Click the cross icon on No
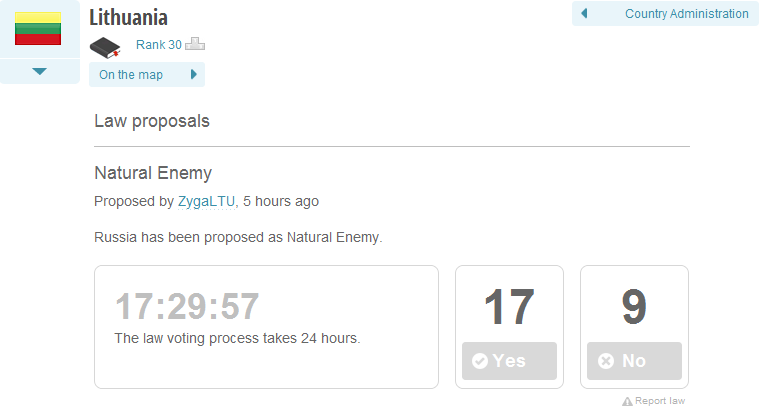The height and width of the screenshot is (417, 762). coord(606,361)
